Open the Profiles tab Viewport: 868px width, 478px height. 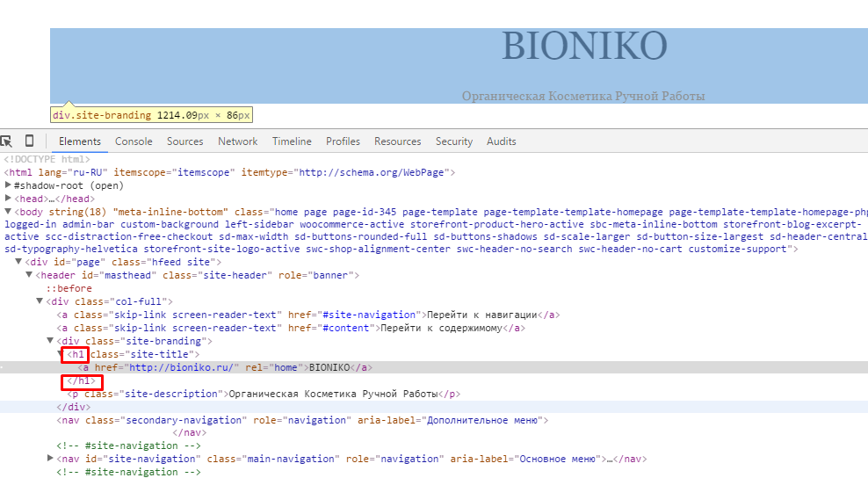(343, 141)
